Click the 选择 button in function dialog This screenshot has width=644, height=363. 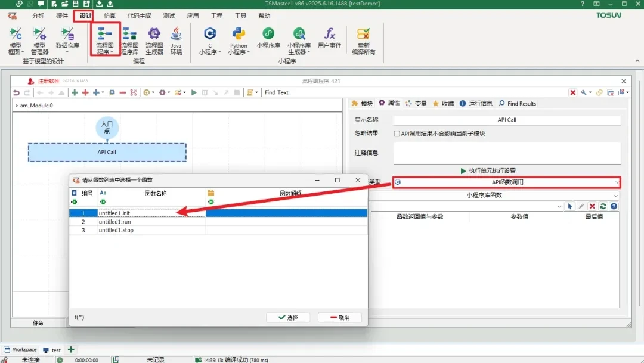(x=287, y=318)
